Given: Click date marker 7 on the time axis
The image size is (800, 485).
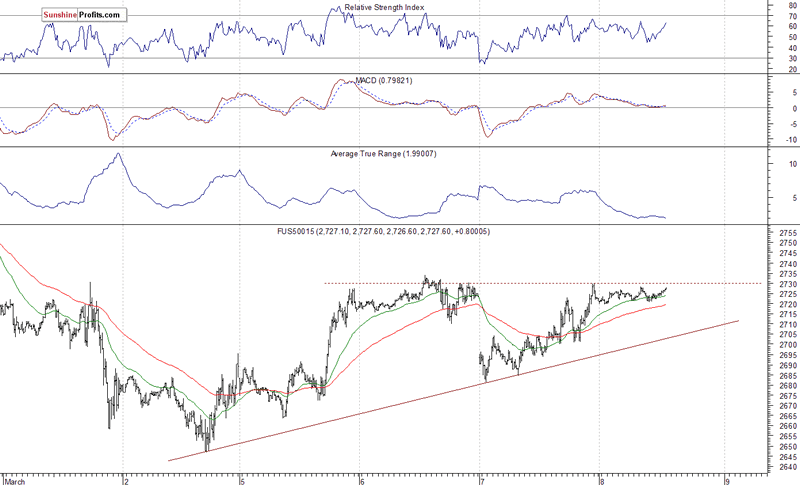Looking at the screenshot, I should coord(481,481).
